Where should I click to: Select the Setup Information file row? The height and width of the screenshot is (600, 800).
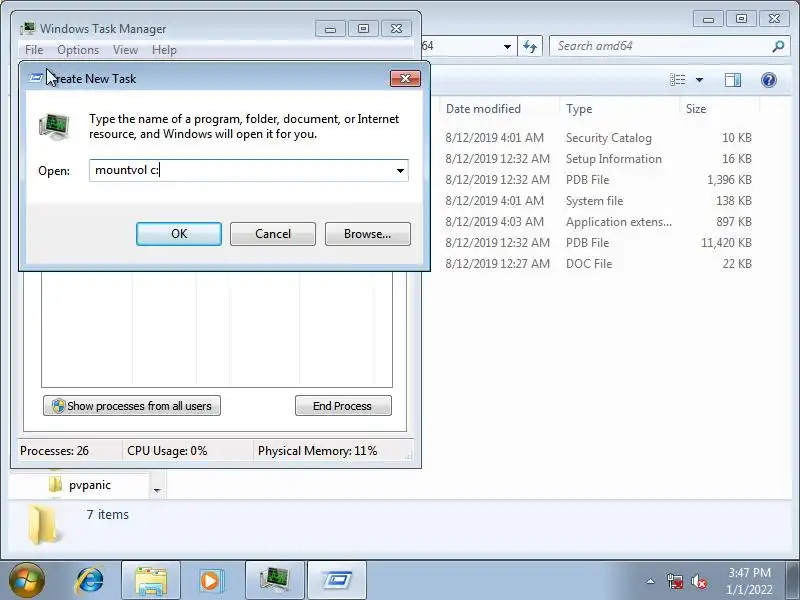[598, 159]
